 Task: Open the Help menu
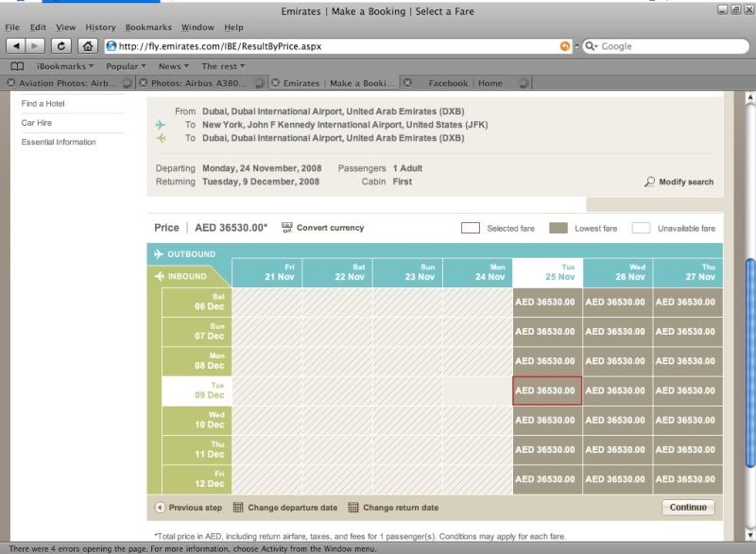(233, 27)
